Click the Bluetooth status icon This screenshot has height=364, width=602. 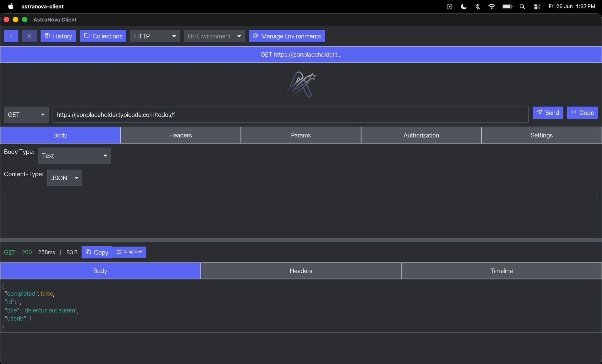[x=478, y=6]
